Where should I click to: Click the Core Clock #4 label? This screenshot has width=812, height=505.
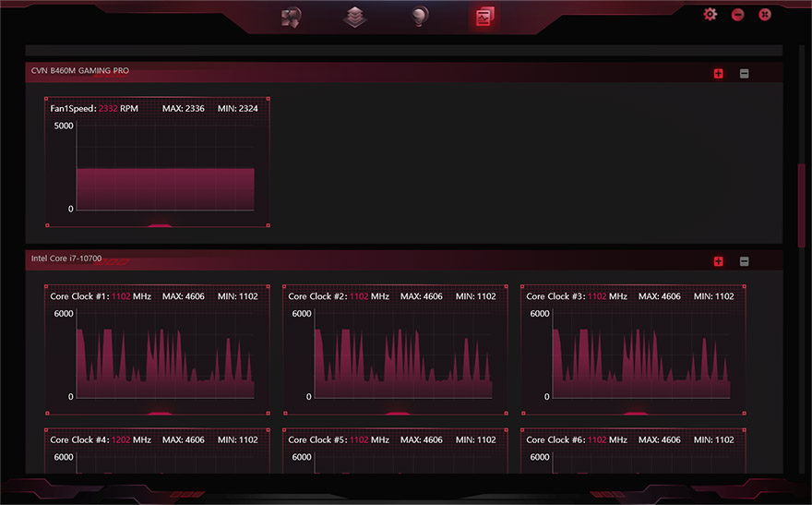tap(78, 439)
